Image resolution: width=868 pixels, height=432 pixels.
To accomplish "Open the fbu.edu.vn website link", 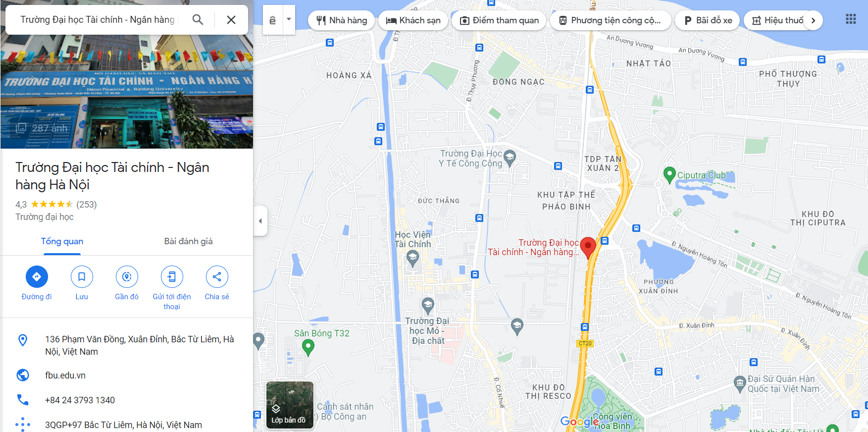I will pyautogui.click(x=65, y=376).
